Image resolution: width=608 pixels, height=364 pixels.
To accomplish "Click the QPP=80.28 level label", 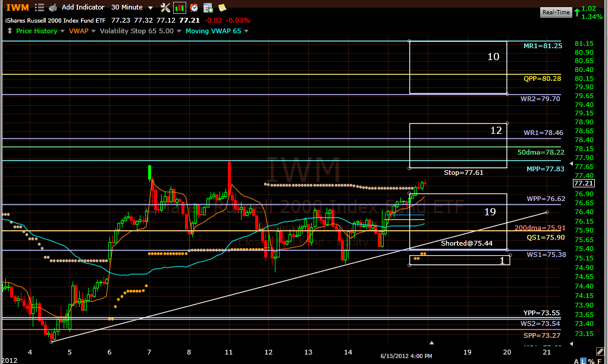I will click(542, 79).
